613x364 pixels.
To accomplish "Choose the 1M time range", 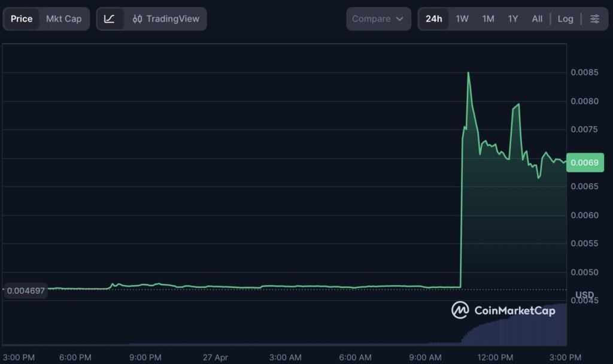I will click(x=488, y=19).
